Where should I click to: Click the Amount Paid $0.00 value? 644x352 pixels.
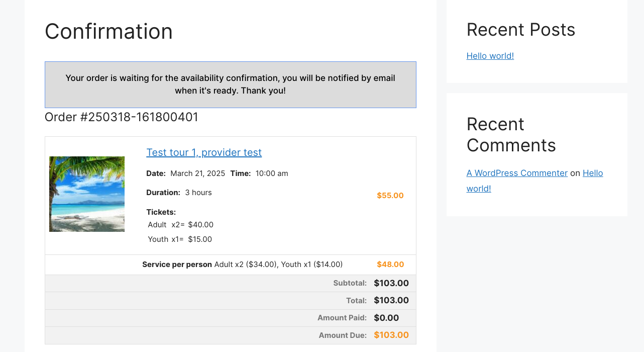point(386,318)
